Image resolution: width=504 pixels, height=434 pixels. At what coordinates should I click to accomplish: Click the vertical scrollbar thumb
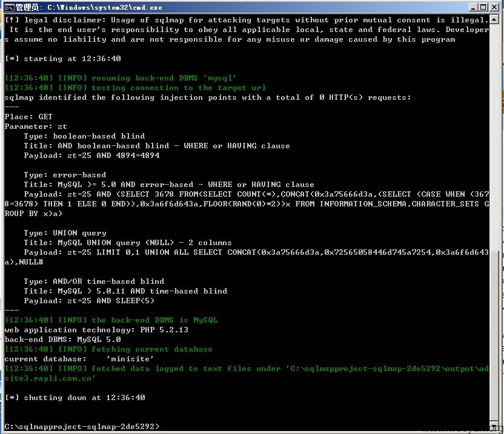click(494, 336)
